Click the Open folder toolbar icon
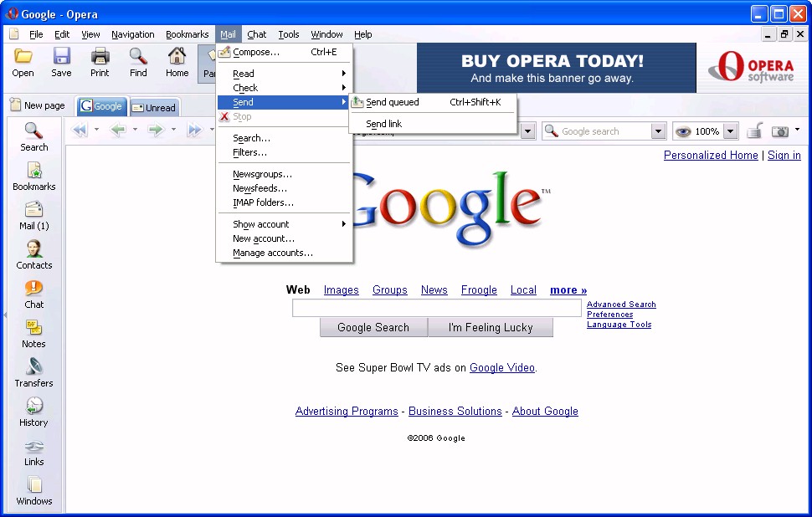Image resolution: width=812 pixels, height=517 pixels. 23,56
